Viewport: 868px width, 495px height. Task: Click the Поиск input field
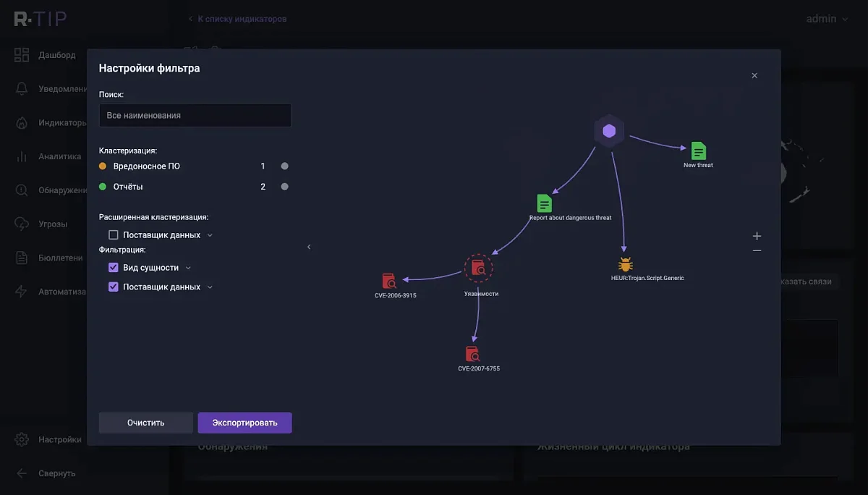pyautogui.click(x=195, y=115)
